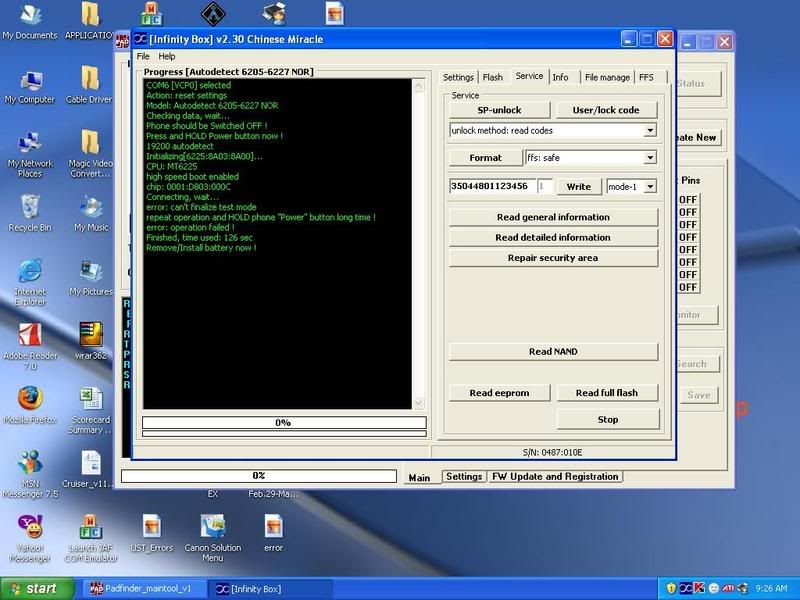Image resolution: width=800 pixels, height=600 pixels.
Task: Click the Padfinder 0% progress bar
Action: [259, 476]
